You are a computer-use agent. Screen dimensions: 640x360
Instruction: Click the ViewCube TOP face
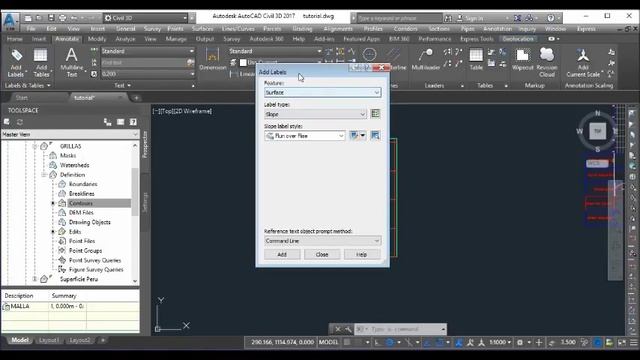598,131
